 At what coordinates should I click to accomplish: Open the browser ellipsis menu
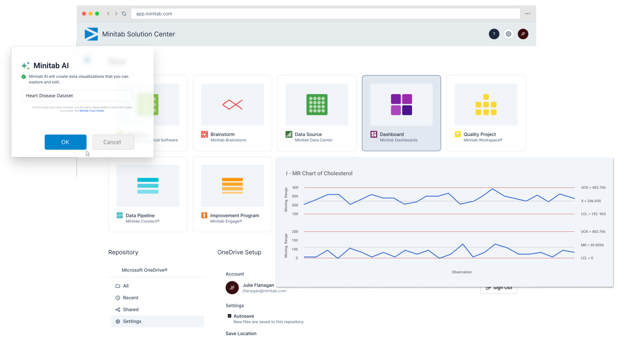[528, 14]
